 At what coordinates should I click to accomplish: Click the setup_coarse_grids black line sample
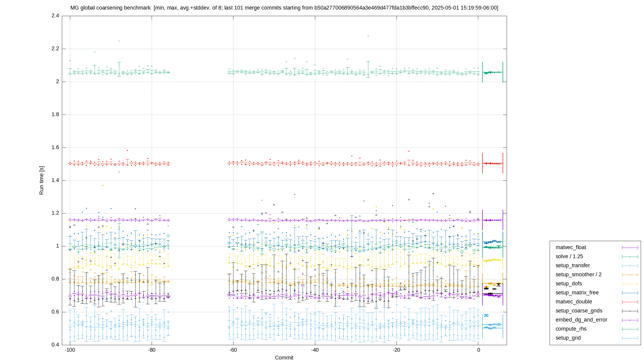tap(630, 311)
